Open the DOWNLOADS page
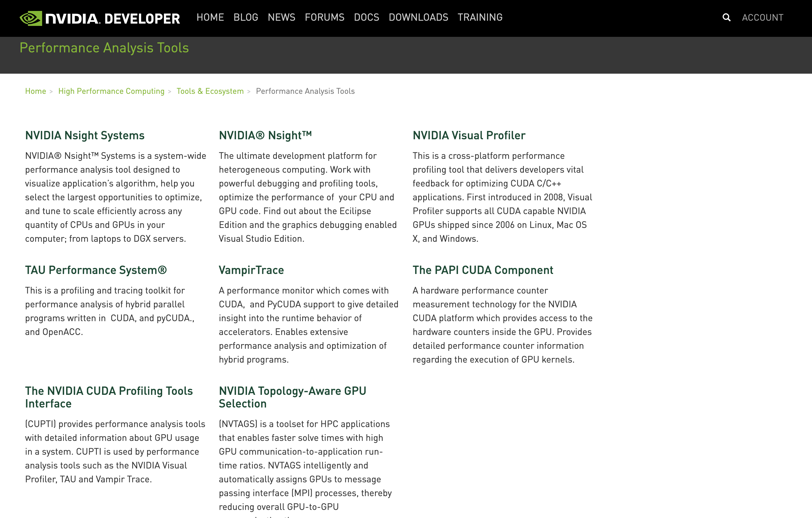The image size is (812, 518). click(x=418, y=17)
